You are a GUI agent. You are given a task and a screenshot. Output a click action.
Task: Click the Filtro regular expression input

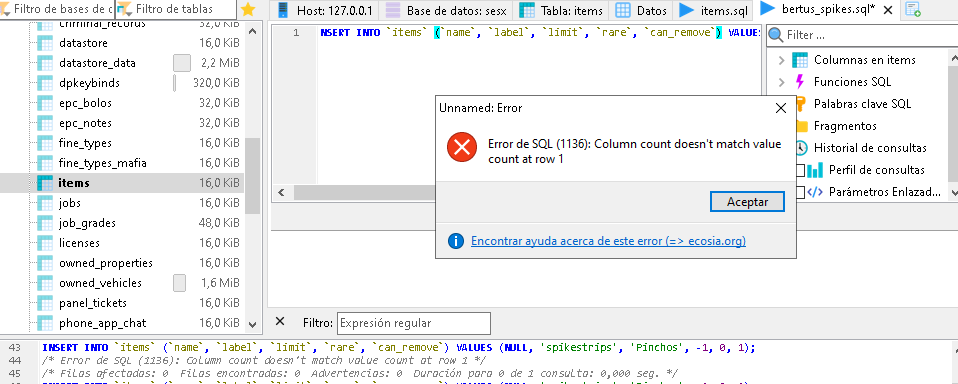pos(414,323)
